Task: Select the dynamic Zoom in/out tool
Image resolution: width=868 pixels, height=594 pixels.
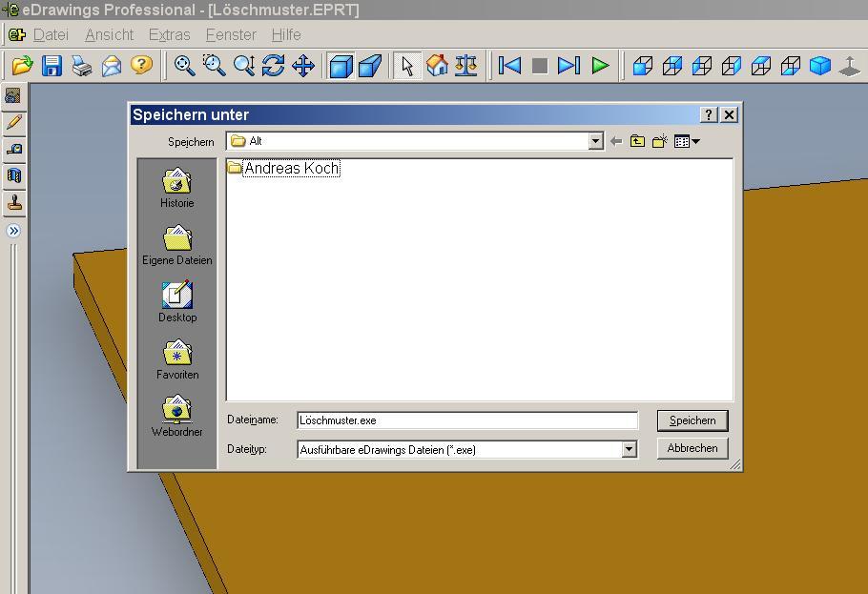Action: point(244,66)
